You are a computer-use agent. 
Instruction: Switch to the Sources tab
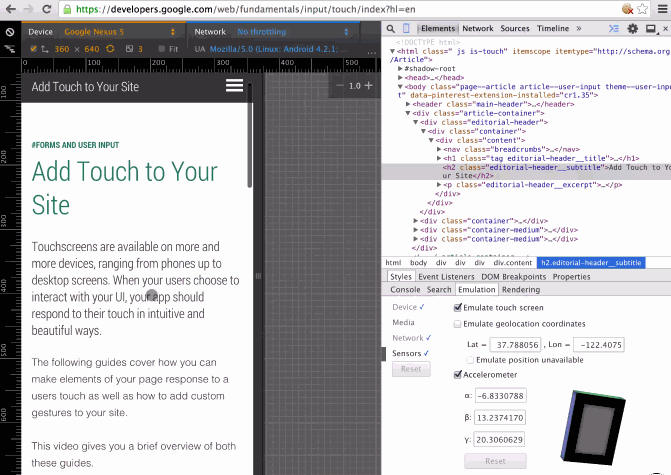tap(515, 29)
